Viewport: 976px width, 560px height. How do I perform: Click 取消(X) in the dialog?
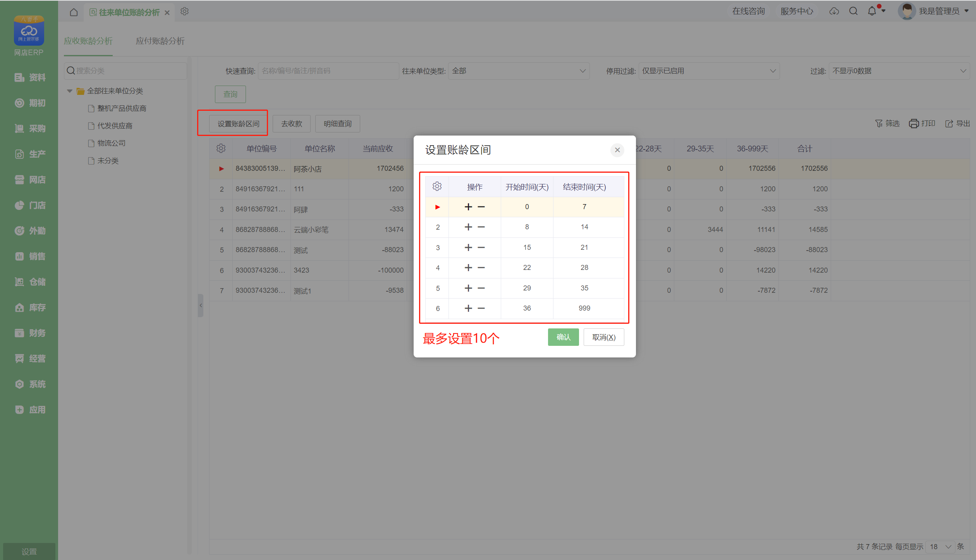(604, 337)
